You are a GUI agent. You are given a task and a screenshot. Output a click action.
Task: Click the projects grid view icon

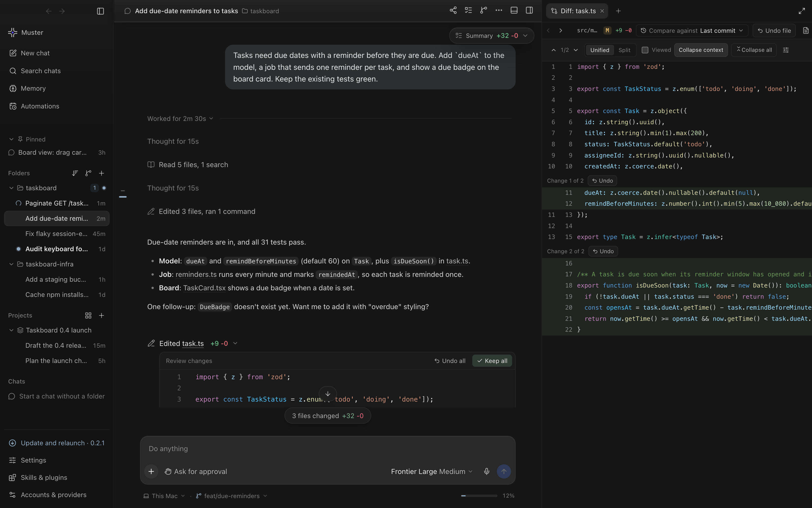point(88,315)
